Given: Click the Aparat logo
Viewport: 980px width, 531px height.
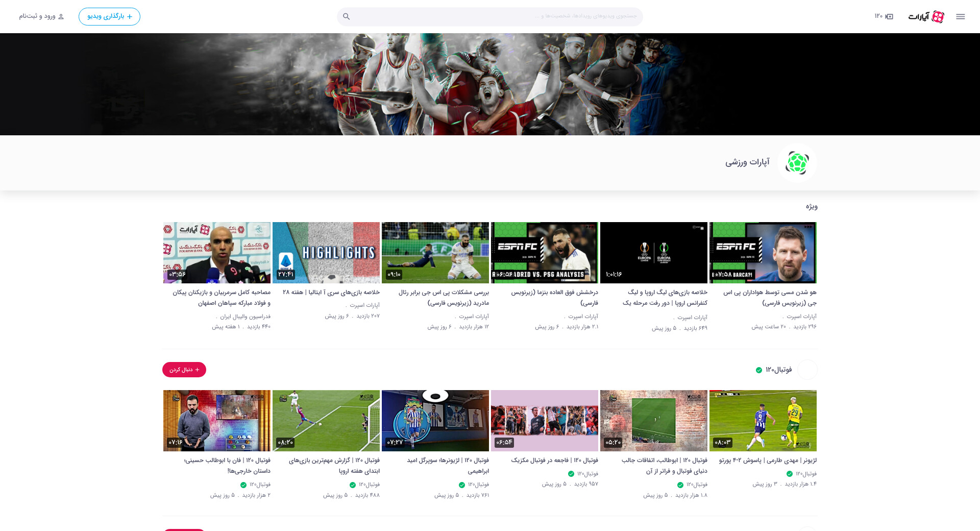Looking at the screenshot, I should pyautogui.click(x=926, y=16).
